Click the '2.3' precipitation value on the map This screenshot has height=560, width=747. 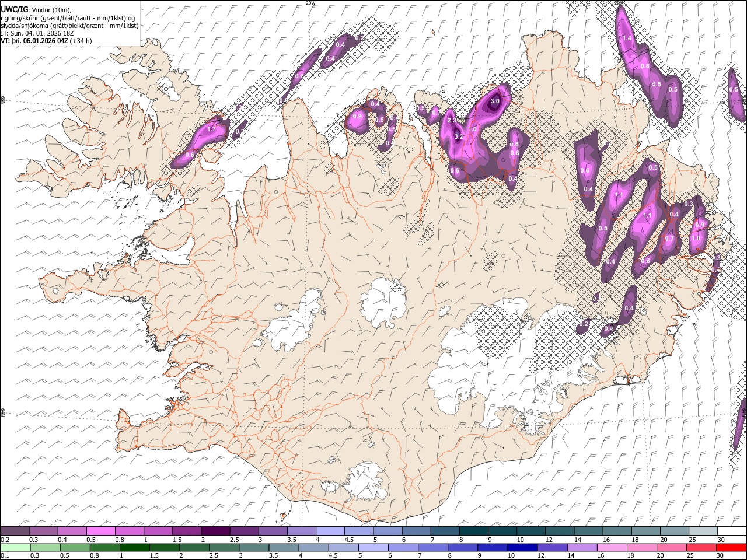click(x=452, y=120)
